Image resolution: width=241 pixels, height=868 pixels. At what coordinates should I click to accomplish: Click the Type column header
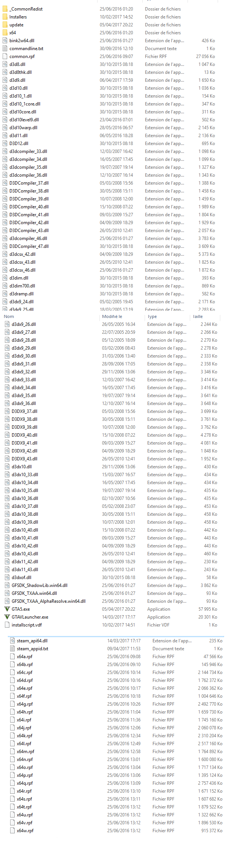click(153, 316)
